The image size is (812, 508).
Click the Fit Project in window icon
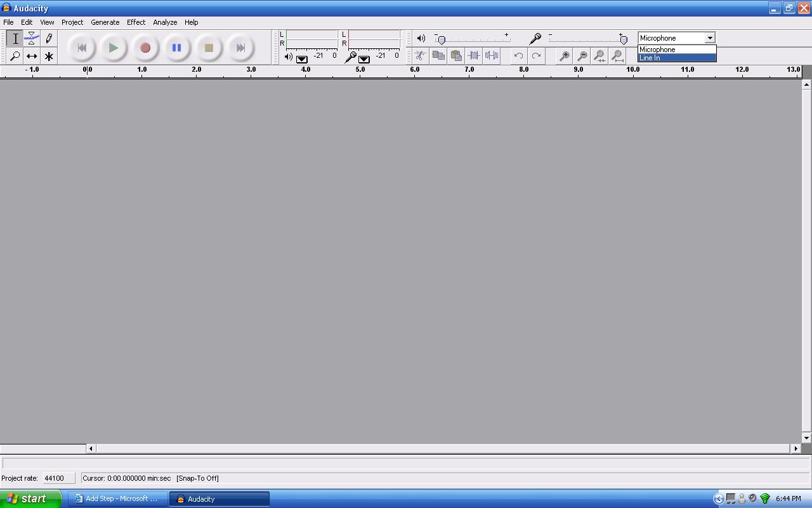(x=617, y=56)
